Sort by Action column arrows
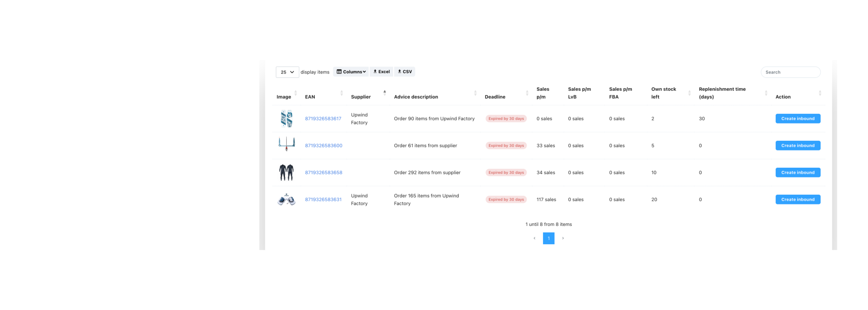Screen dimensions: 868x310 click(x=820, y=93)
